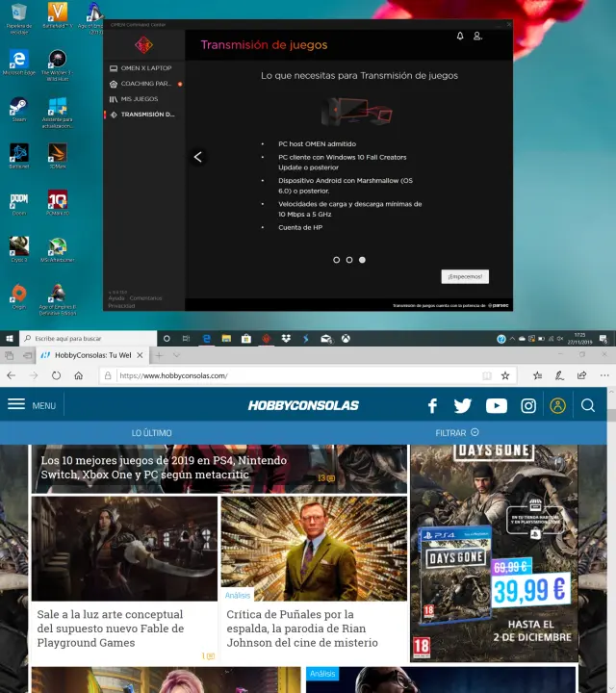Image resolution: width=616 pixels, height=693 pixels.
Task: Click the YouTube icon in site header
Action: [x=497, y=406]
